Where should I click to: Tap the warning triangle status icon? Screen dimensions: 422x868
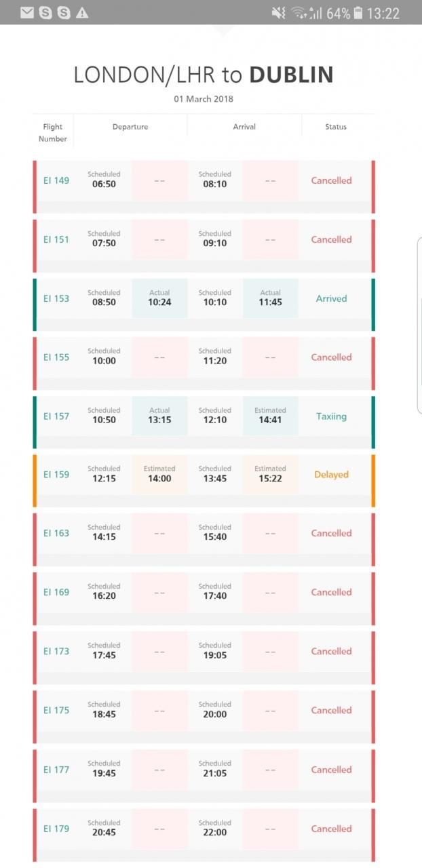tap(82, 13)
